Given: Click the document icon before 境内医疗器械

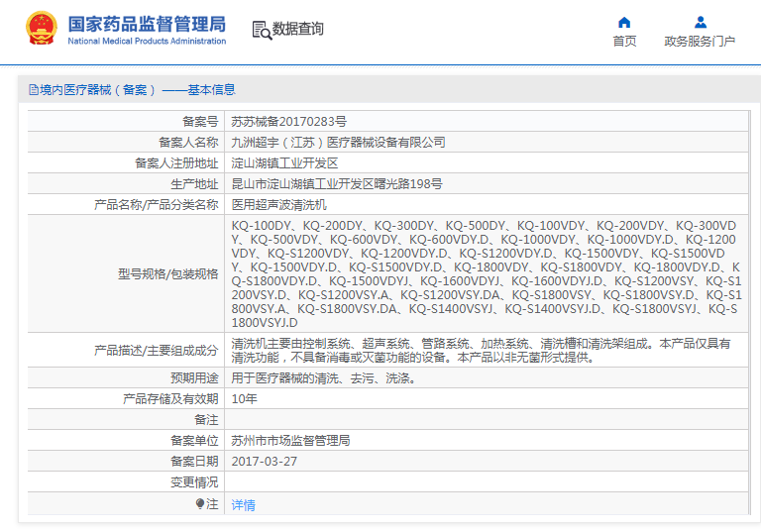Looking at the screenshot, I should click(34, 90).
